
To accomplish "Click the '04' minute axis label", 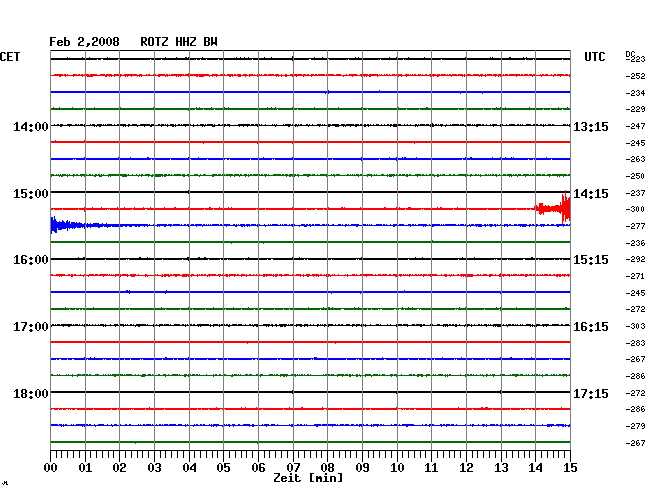I will (x=189, y=468).
